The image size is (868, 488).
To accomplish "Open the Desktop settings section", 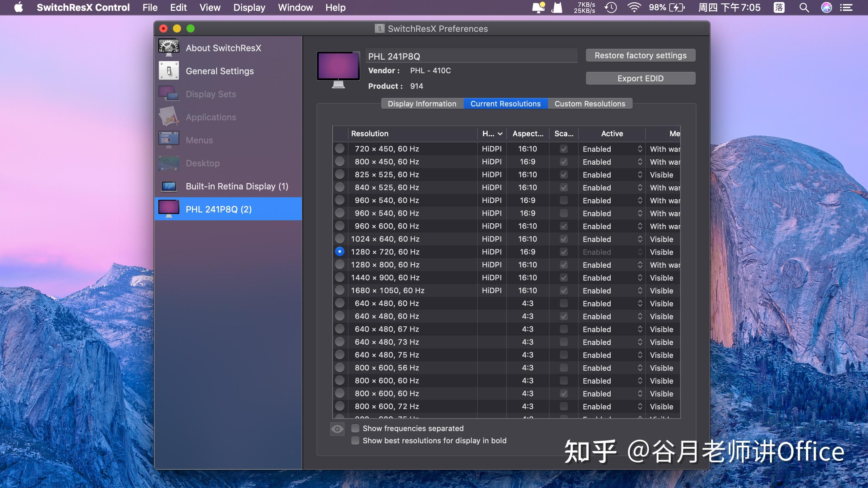I will pyautogui.click(x=202, y=163).
